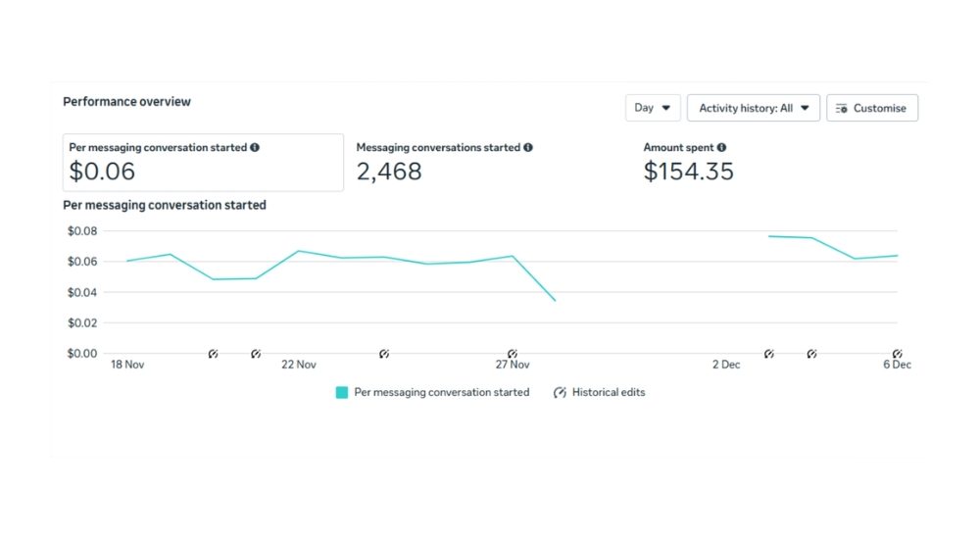Viewport: 980px width, 539px height.
Task: Click the historical edits icon in the legend
Action: tap(560, 392)
